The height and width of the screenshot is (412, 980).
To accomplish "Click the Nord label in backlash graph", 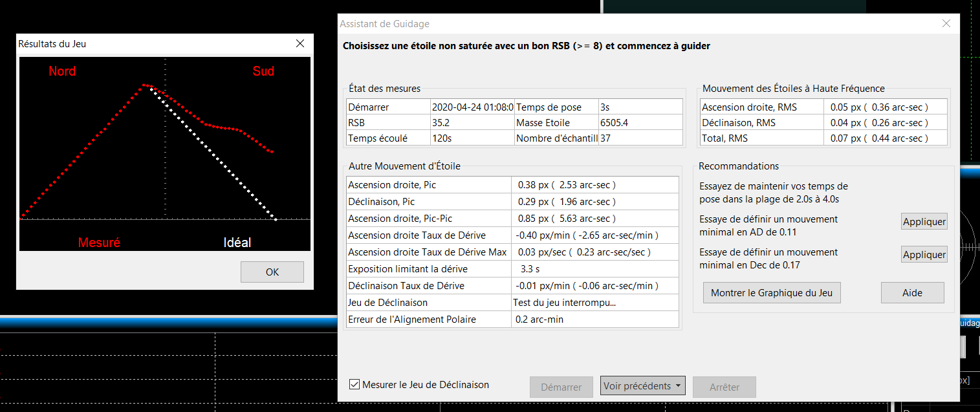I will [62, 71].
